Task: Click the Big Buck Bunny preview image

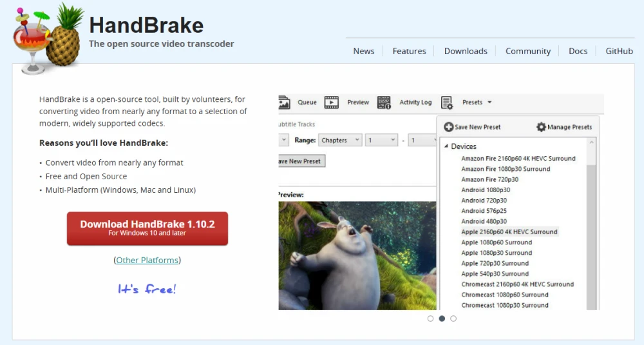Action: point(357,255)
